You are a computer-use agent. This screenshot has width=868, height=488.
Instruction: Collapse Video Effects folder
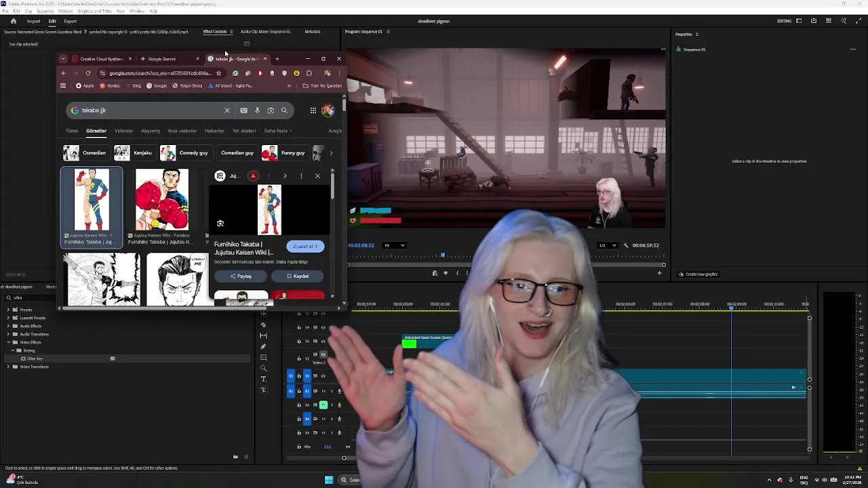click(8, 342)
